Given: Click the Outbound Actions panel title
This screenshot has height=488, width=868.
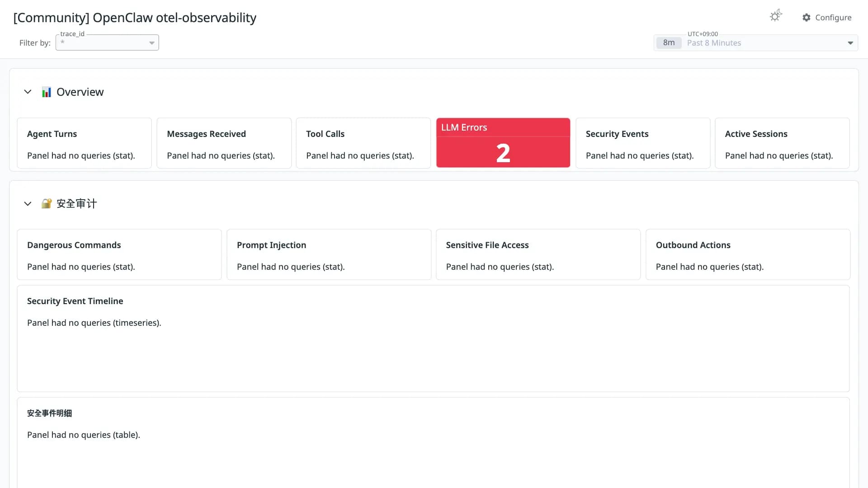Looking at the screenshot, I should [693, 245].
